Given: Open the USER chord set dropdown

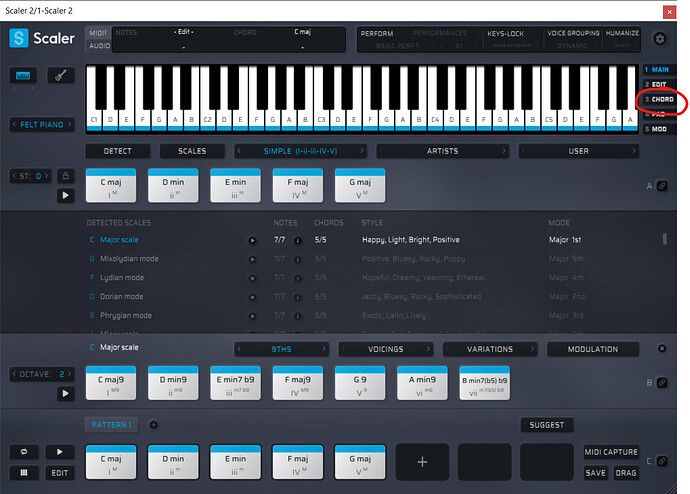Looking at the screenshot, I should pyautogui.click(x=578, y=151).
